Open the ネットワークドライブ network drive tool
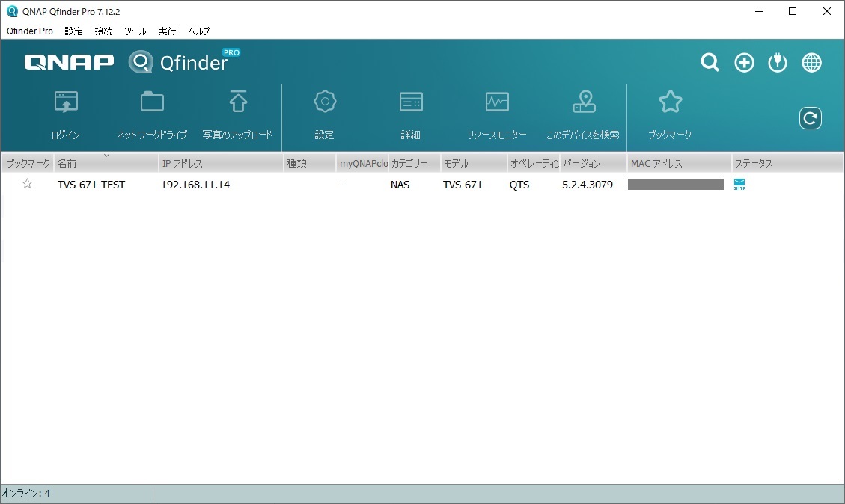845x504 pixels. (x=152, y=102)
